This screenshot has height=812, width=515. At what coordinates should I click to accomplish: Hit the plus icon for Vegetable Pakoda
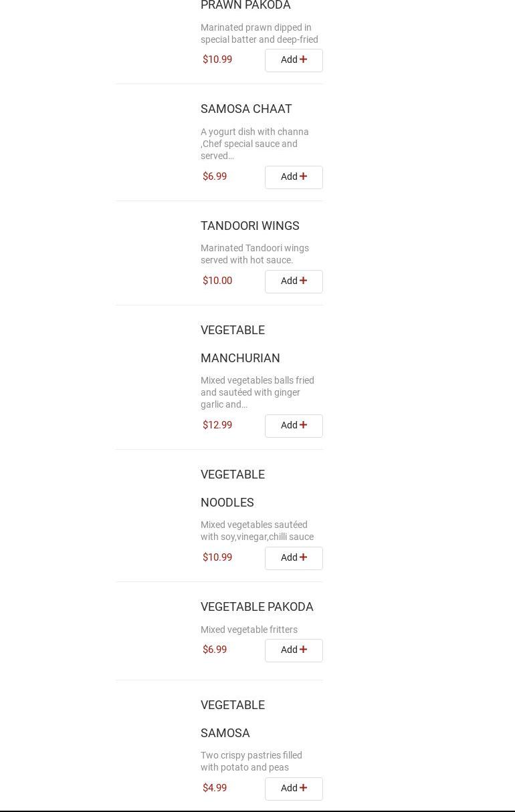304,650
